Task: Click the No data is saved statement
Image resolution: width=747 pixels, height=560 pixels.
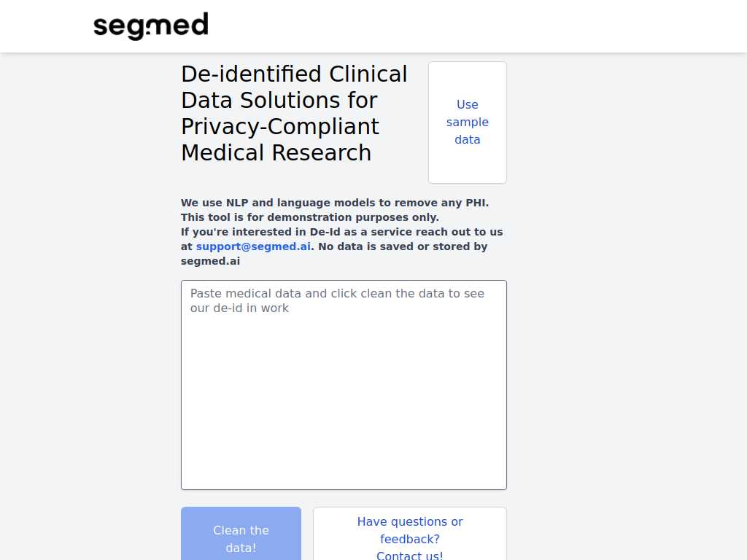Action: coord(403,246)
